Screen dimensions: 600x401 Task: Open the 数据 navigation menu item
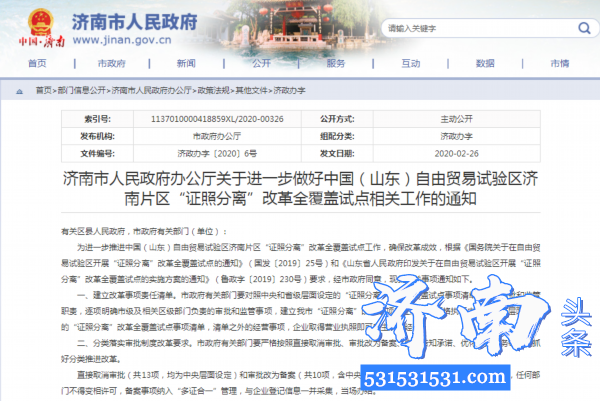pyautogui.click(x=485, y=63)
